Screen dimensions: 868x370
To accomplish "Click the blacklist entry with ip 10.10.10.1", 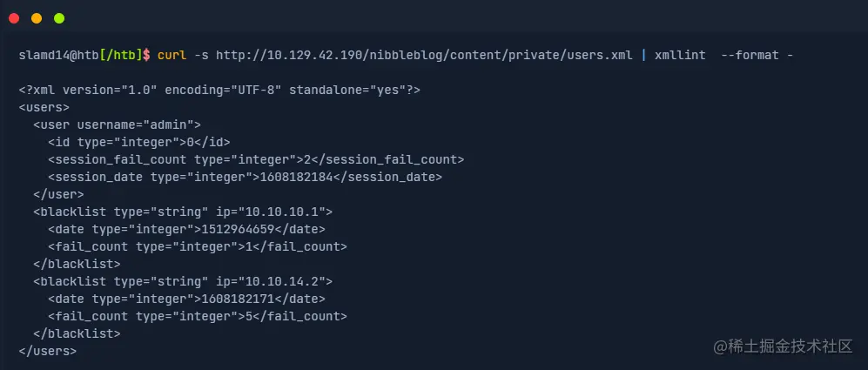I will point(183,212).
